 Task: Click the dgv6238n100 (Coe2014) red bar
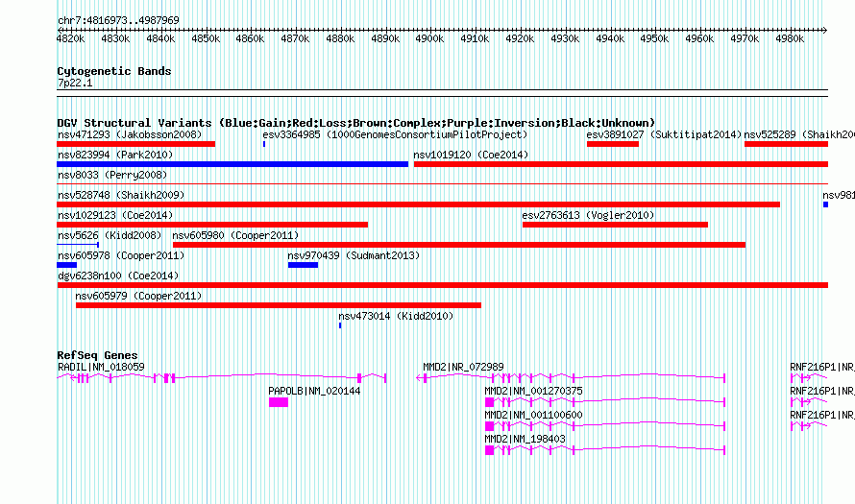point(442,285)
